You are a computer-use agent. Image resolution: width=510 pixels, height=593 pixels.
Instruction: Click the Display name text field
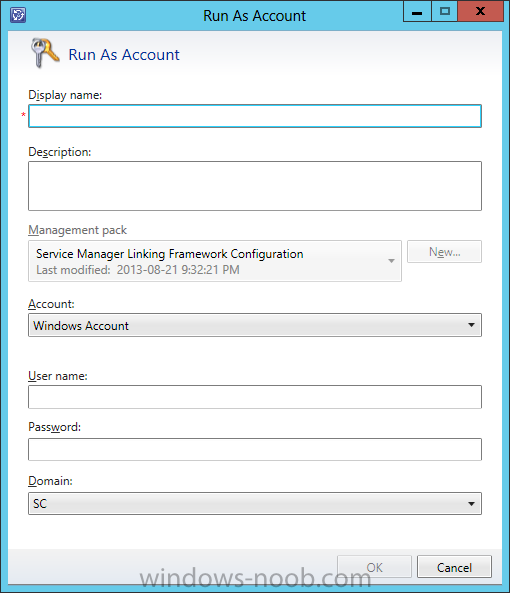click(x=255, y=116)
